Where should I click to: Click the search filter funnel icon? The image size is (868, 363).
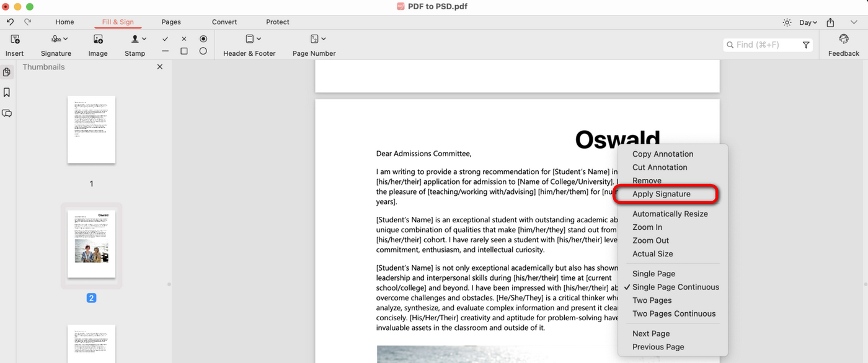tap(806, 45)
